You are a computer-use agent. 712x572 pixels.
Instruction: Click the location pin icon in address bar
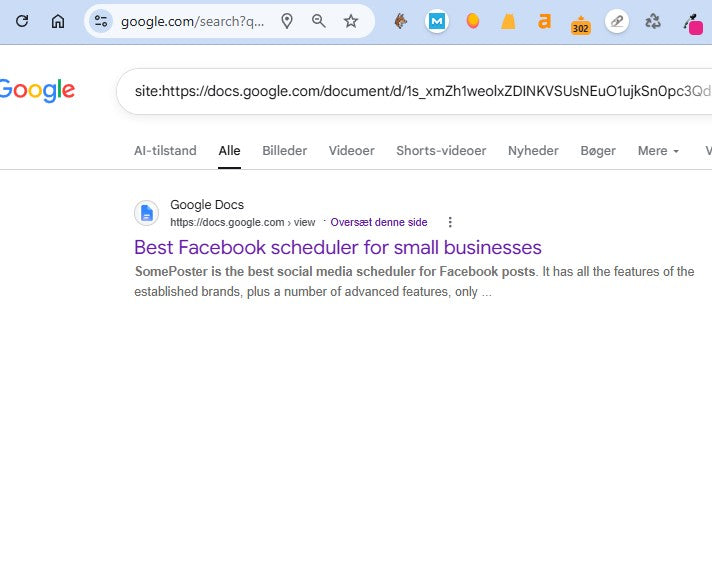(287, 21)
